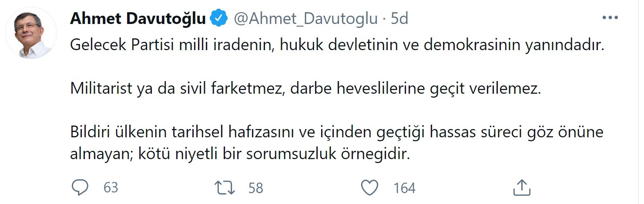
Task: Click the line starting 'Bildiri ülkenin tarihsel'
Action: (336, 133)
